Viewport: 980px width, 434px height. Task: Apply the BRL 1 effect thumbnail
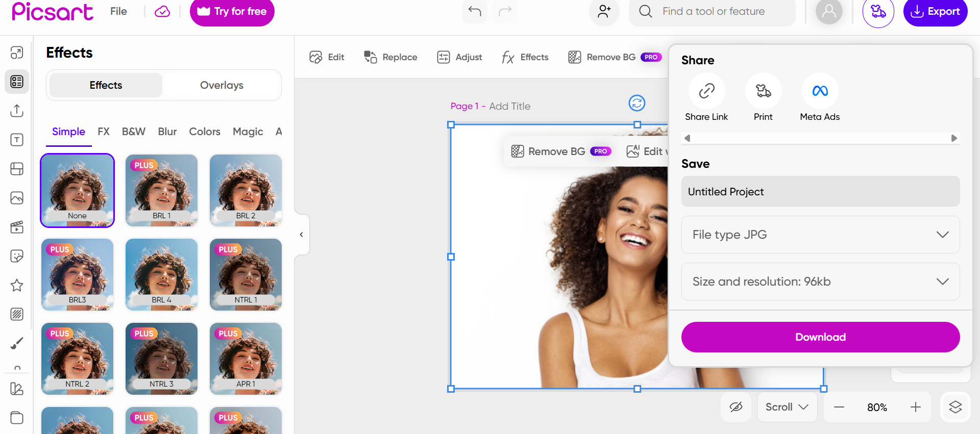[x=161, y=190]
